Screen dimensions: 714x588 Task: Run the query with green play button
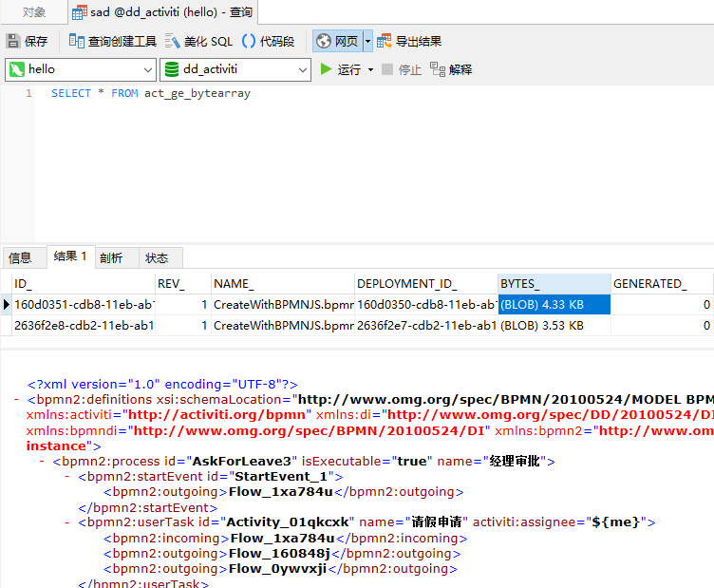326,69
